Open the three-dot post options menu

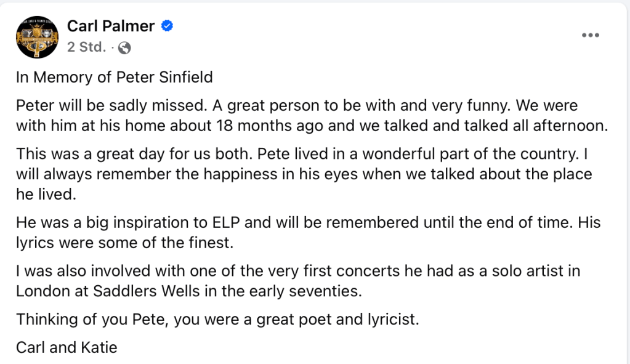click(x=590, y=35)
